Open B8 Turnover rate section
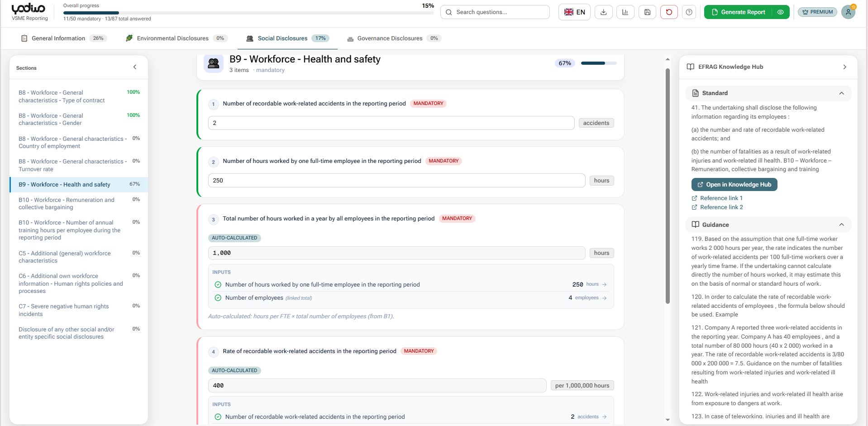Viewport: 868px width, 426px height. 79,165
